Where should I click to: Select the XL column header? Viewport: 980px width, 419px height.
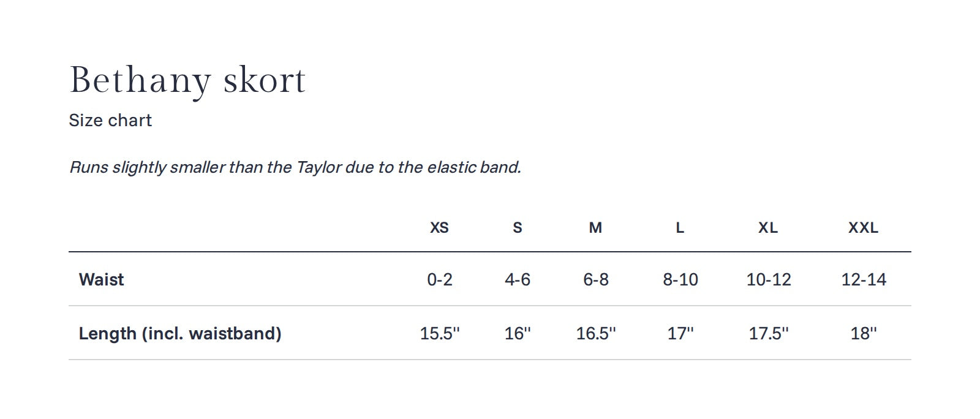pyautogui.click(x=768, y=227)
